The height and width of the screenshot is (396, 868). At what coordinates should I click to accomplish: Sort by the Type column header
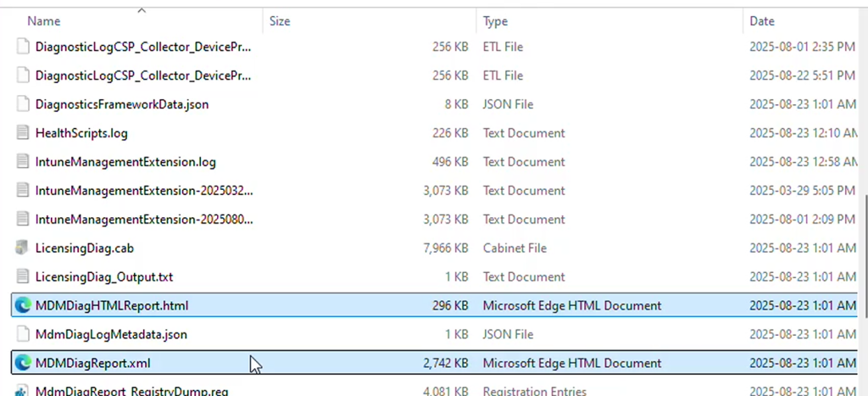point(496,21)
